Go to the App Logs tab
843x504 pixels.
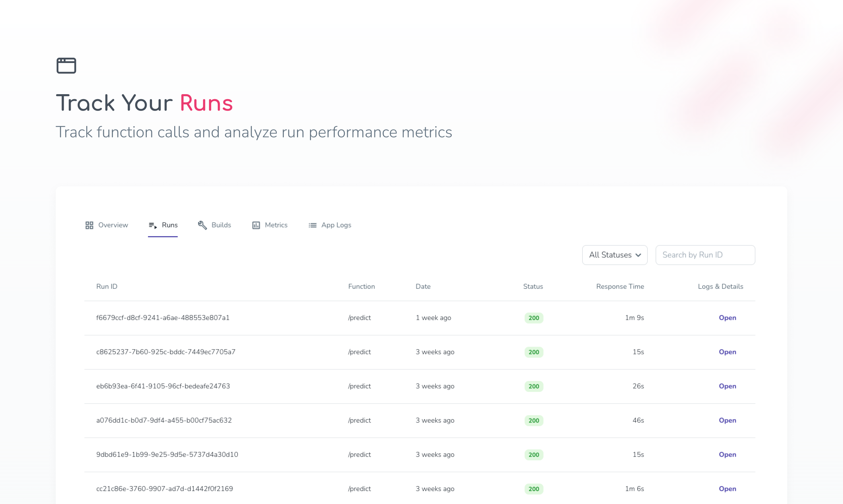(336, 225)
